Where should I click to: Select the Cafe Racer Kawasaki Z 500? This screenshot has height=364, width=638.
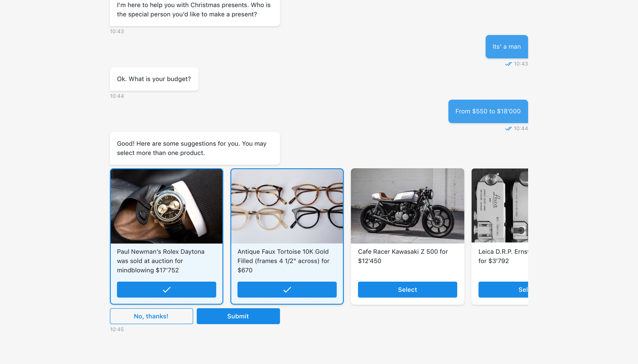pyautogui.click(x=408, y=290)
